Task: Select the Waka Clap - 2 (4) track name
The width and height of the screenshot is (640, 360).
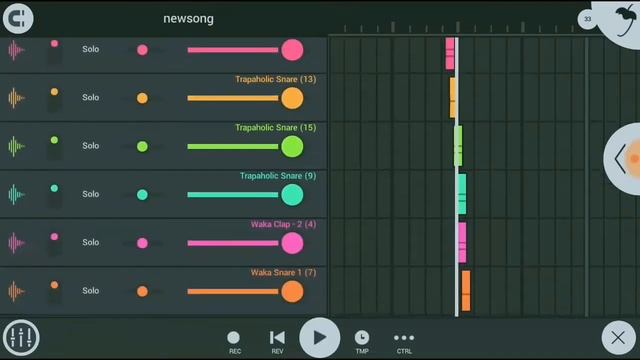Action: [283, 224]
